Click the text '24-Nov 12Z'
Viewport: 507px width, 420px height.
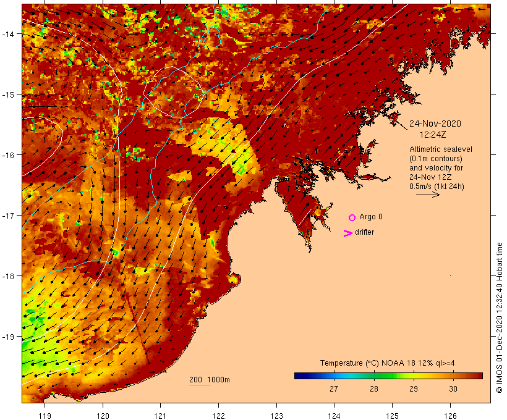pyautogui.click(x=430, y=177)
